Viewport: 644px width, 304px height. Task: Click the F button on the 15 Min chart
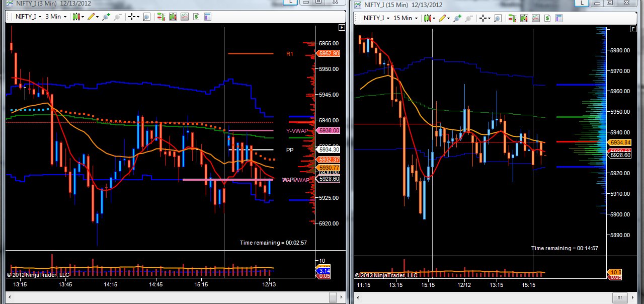point(633,29)
